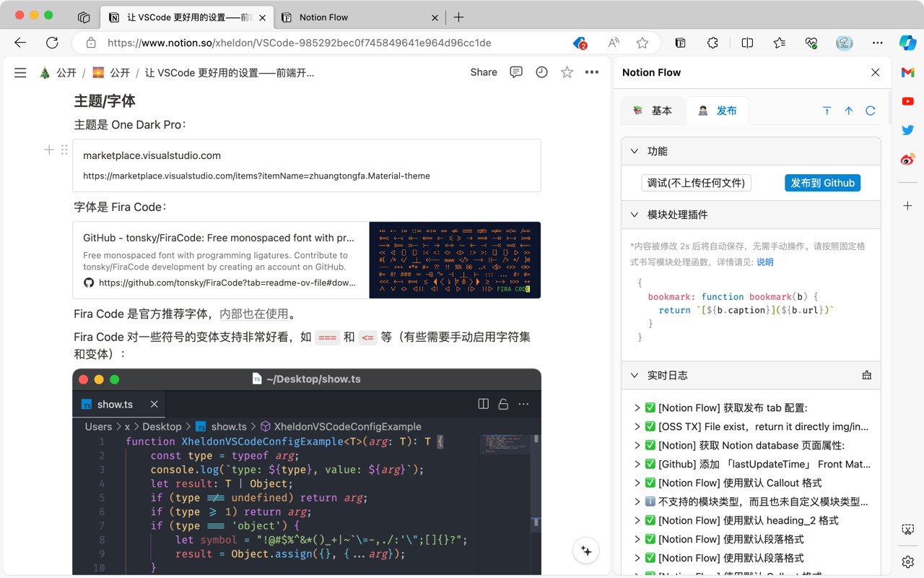This screenshot has height=578, width=924.
Task: Switch to the 基本 tab
Action: [653, 111]
